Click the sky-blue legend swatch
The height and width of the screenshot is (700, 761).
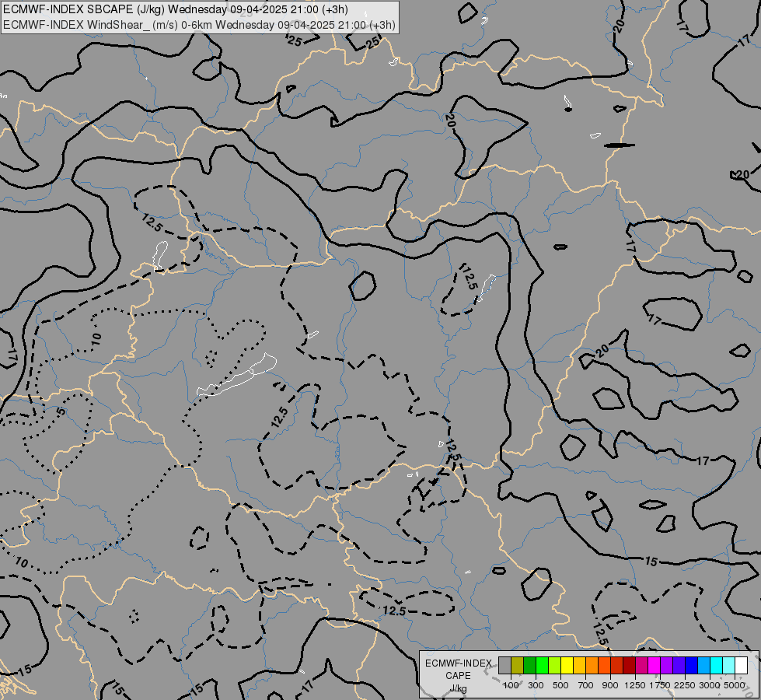[x=703, y=666]
